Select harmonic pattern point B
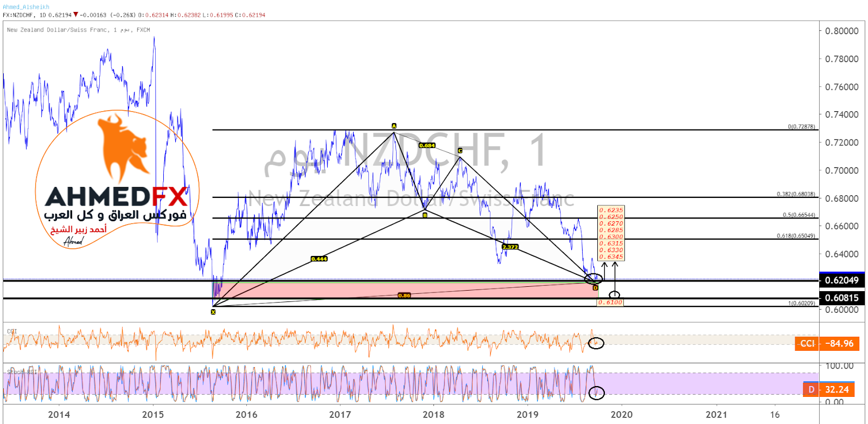868x424 pixels. click(425, 215)
